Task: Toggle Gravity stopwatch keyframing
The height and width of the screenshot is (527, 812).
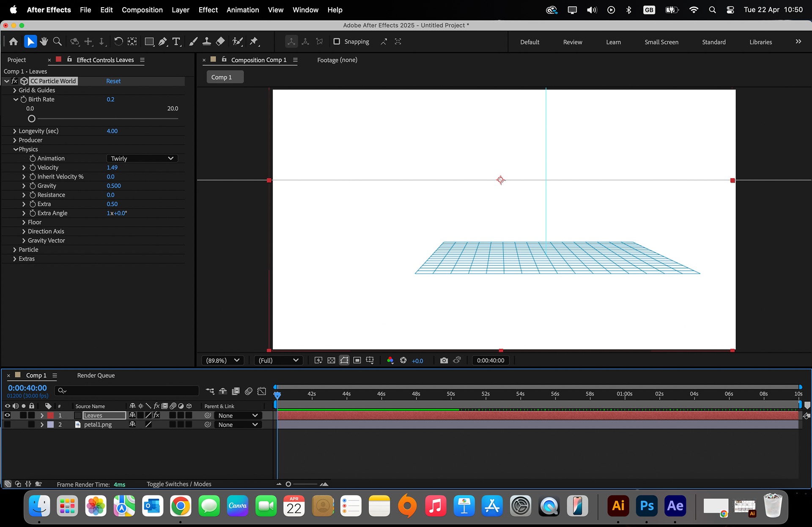Action: tap(33, 186)
